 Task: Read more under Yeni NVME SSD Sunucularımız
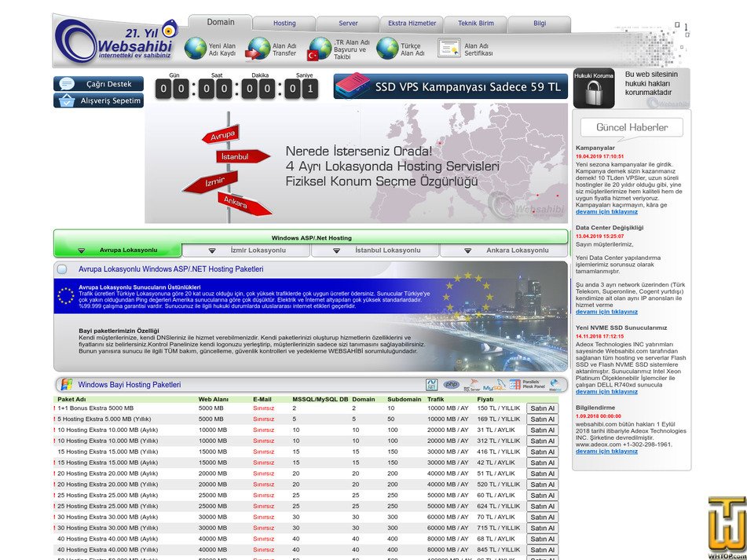click(606, 392)
